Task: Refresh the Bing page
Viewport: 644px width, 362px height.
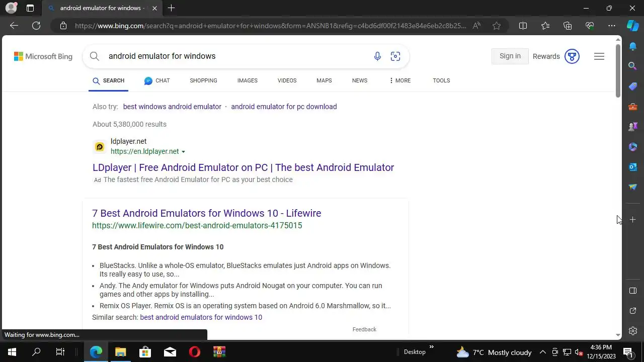Action: (x=36, y=26)
